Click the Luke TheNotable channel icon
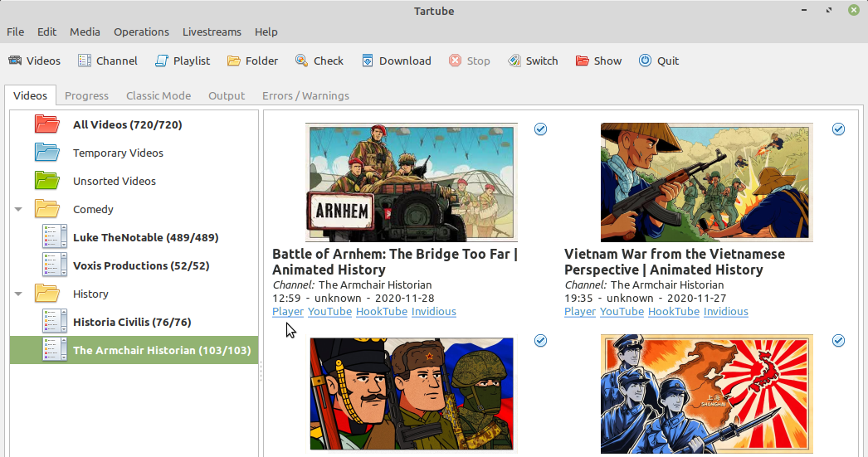 (x=55, y=237)
